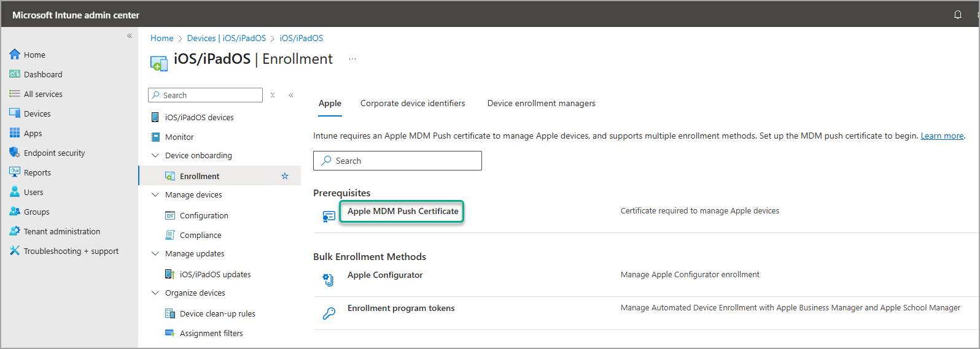This screenshot has width=980, height=349.
Task: Clear the resource menu search with X
Action: pos(273,95)
